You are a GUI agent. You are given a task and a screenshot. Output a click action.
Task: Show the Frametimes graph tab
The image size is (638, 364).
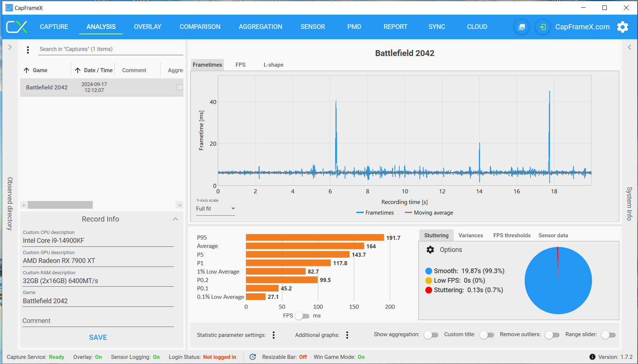tap(208, 65)
